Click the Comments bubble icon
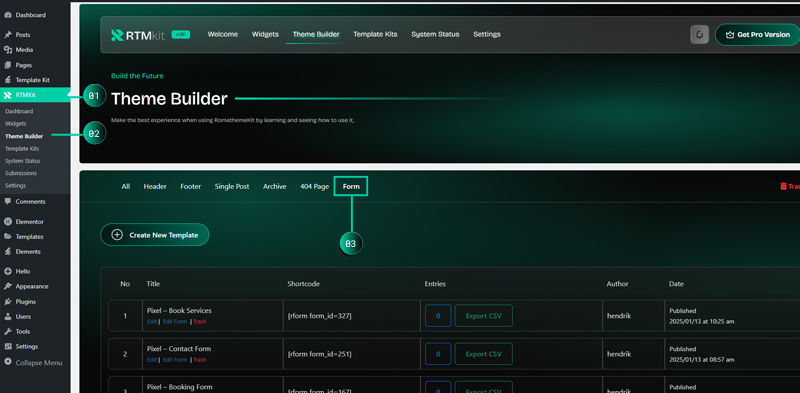Viewport: 800px width, 393px height. point(8,202)
